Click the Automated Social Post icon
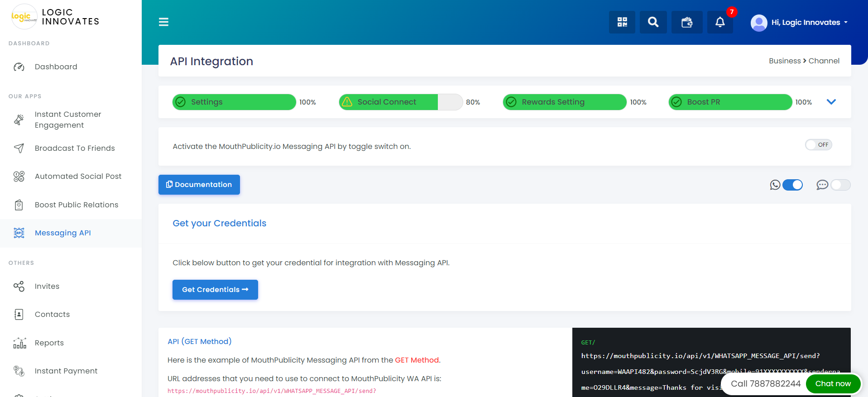This screenshot has width=868, height=397. coord(19,177)
